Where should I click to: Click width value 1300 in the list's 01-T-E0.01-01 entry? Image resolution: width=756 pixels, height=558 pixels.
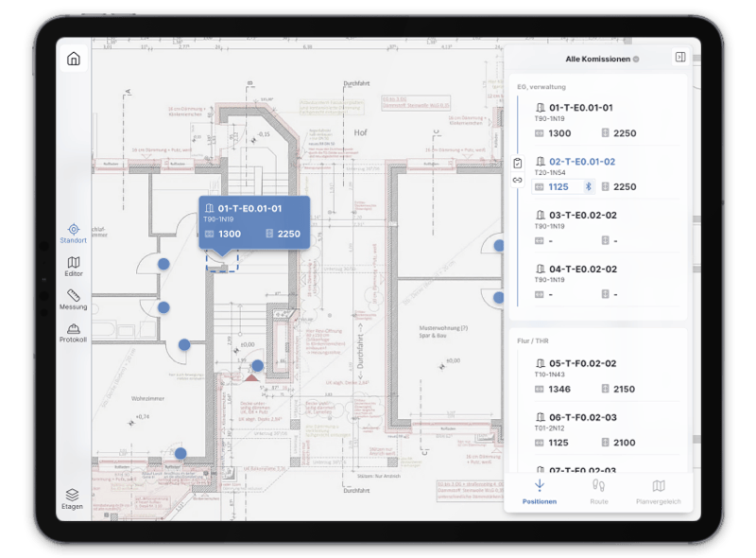(559, 133)
